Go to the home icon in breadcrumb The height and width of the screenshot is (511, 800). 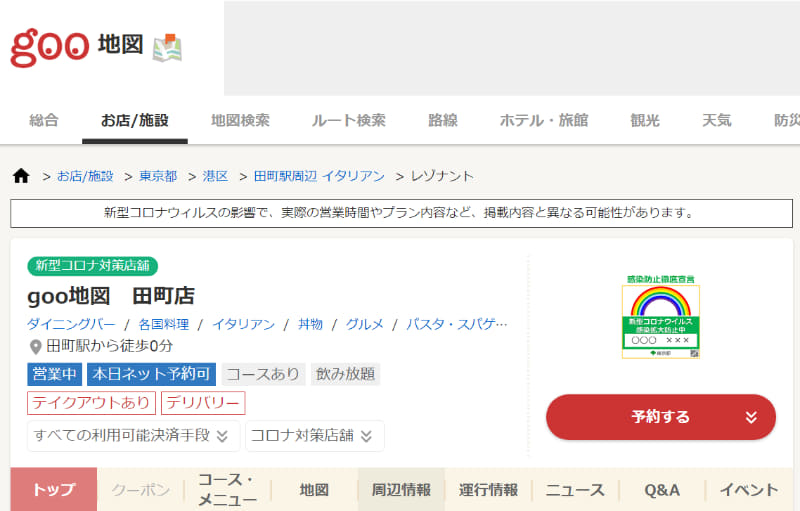(x=21, y=176)
